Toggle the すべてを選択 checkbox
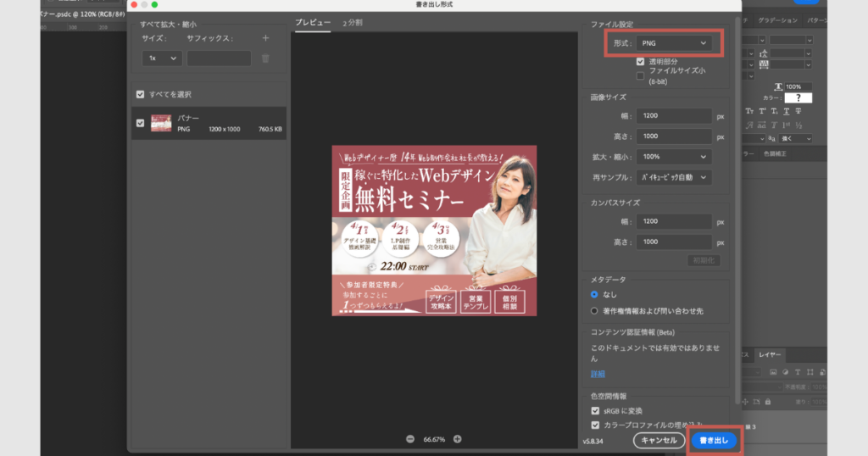 [x=140, y=95]
